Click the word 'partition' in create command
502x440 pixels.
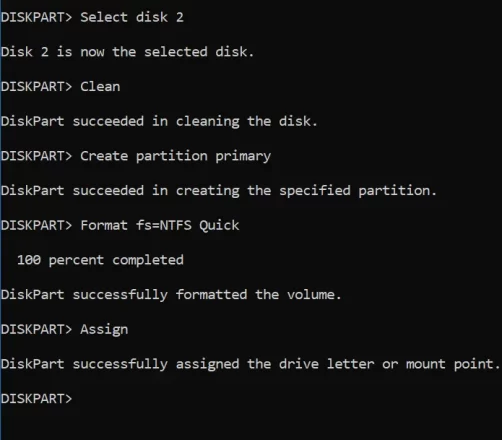tap(172, 157)
